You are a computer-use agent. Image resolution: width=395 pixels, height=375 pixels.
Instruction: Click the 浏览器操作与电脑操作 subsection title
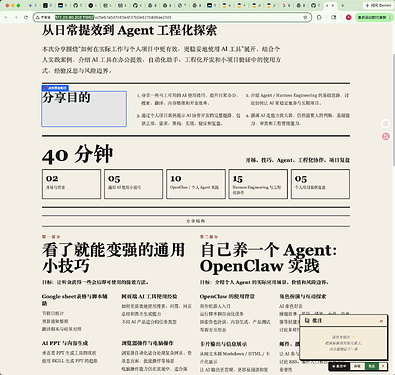pyautogui.click(x=147, y=343)
